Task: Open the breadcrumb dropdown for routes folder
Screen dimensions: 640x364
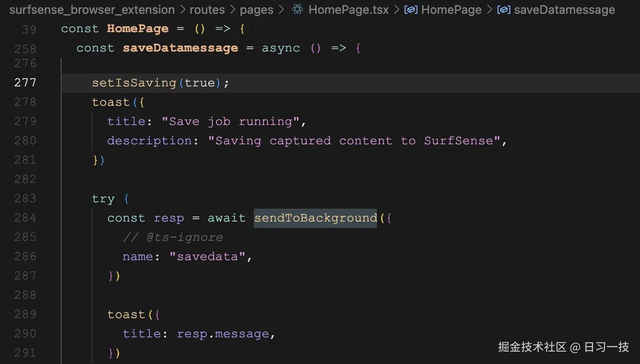Action: pos(207,9)
